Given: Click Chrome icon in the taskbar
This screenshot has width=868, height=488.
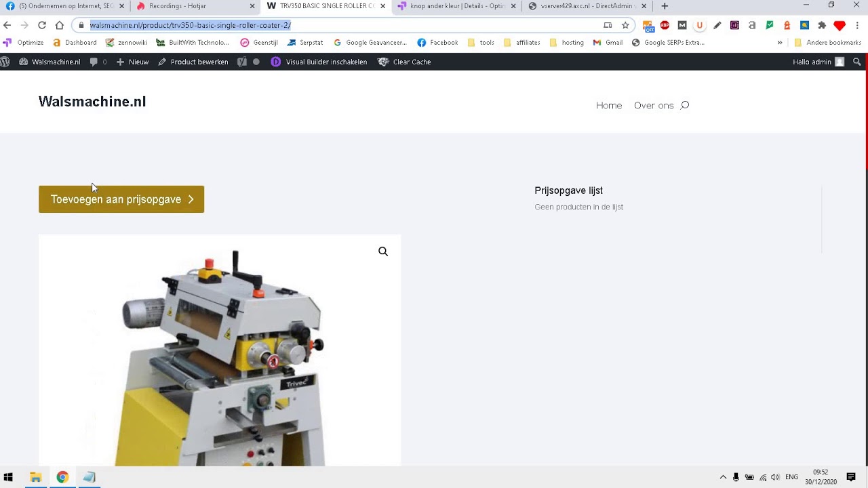Looking at the screenshot, I should point(62,477).
